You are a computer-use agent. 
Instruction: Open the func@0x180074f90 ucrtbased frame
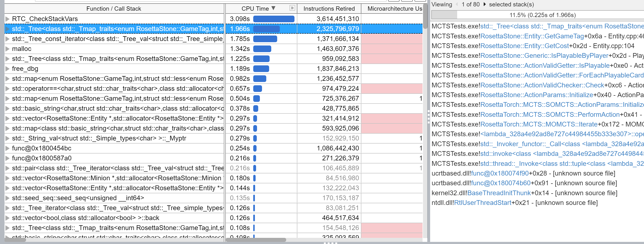coord(500,173)
